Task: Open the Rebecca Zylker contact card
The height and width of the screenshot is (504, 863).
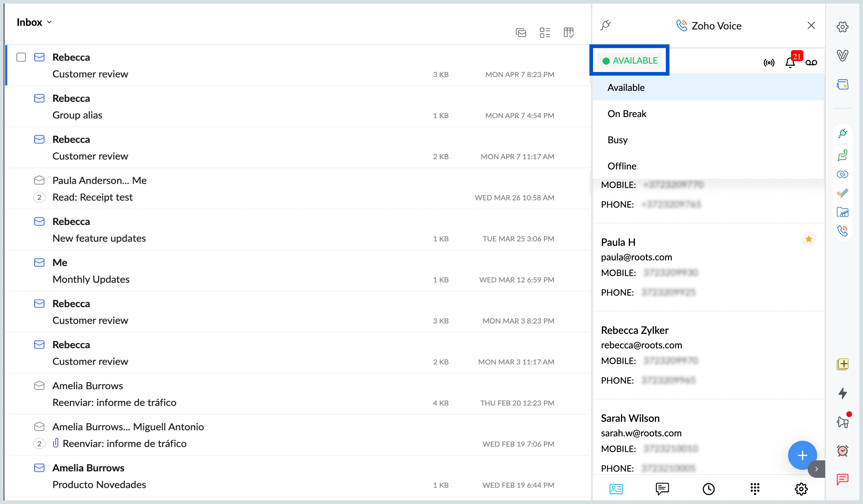Action: click(x=635, y=330)
